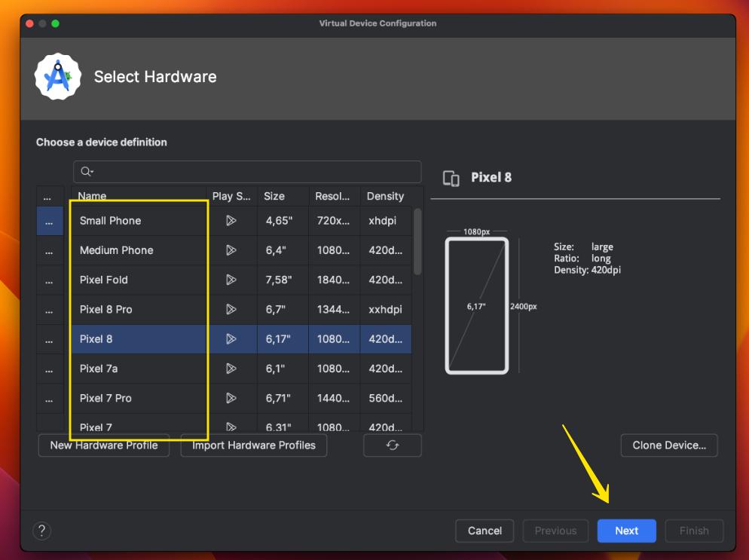This screenshot has width=749, height=560.
Task: Sort by the Resolution column header
Action: 335,197
